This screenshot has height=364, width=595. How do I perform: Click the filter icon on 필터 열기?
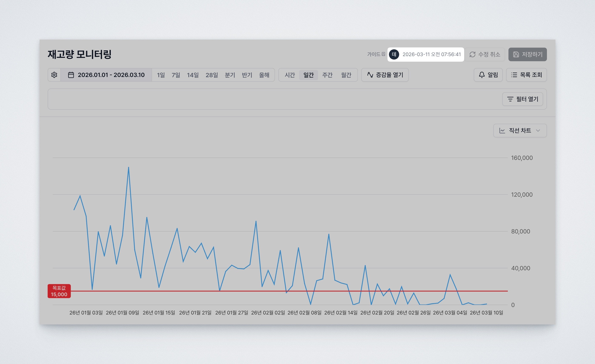[x=510, y=99]
